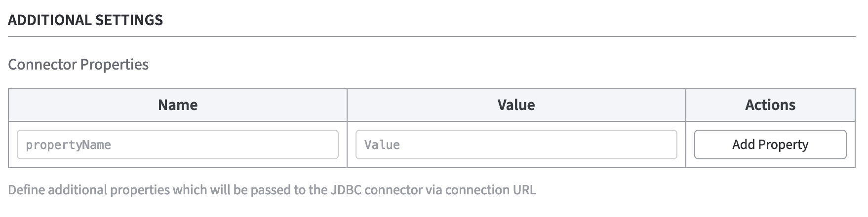Select the Value column header
This screenshot has height=217, width=868.
(x=516, y=105)
